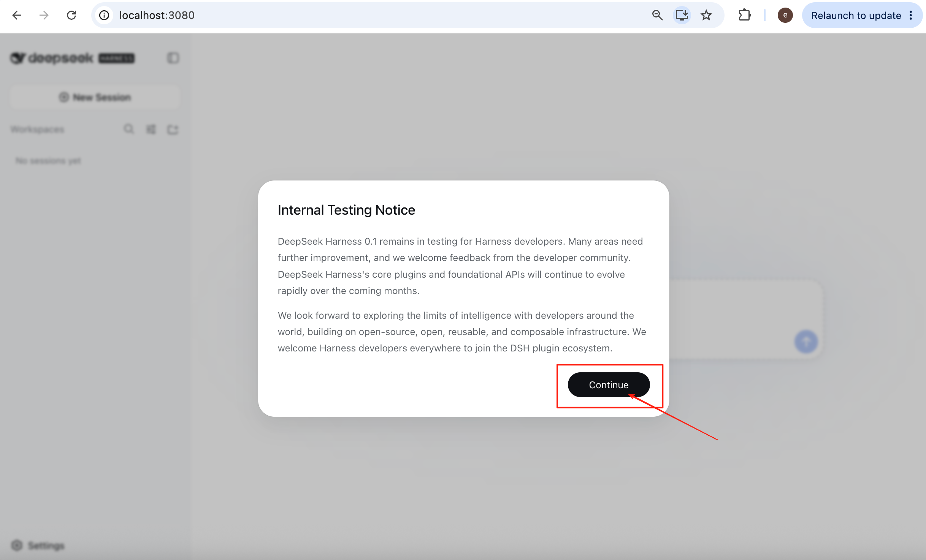Bookmark this page with the star icon
This screenshot has width=926, height=560.
tap(706, 15)
